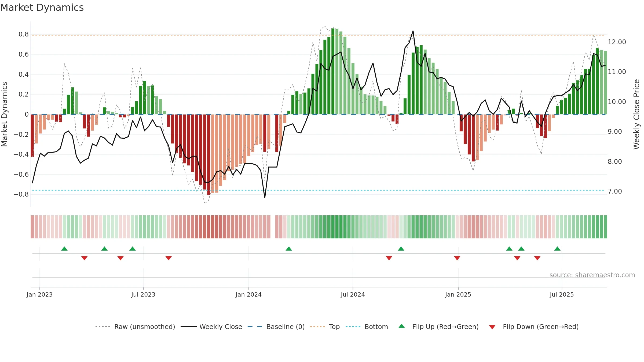
Task: Click the red Flip Down marker just before Jan 2025
Action: click(457, 258)
